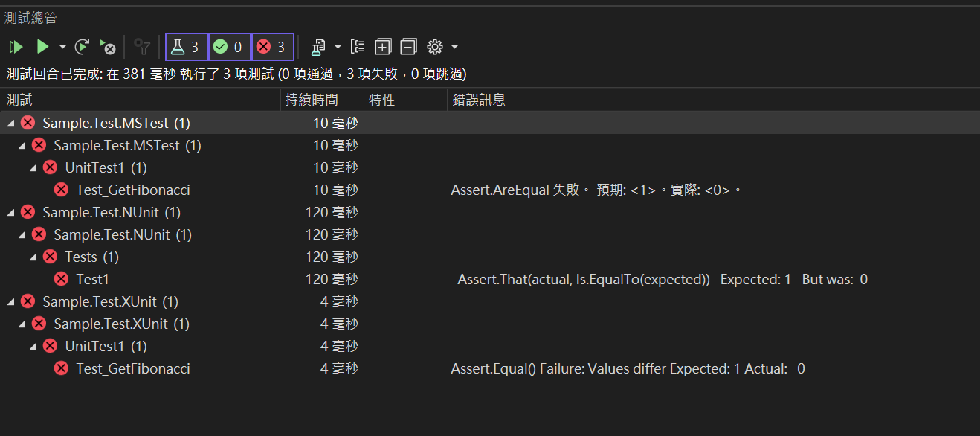
Task: Open the playlist flask icon
Action: [318, 47]
